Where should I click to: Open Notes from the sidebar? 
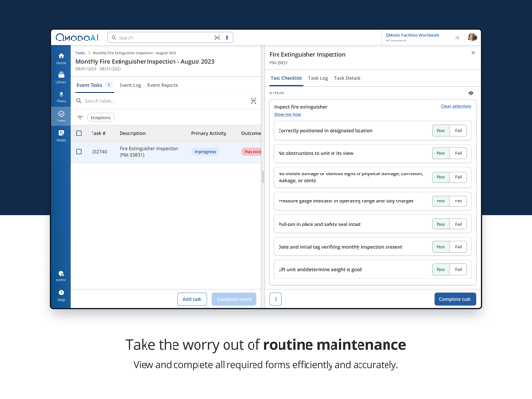61,136
